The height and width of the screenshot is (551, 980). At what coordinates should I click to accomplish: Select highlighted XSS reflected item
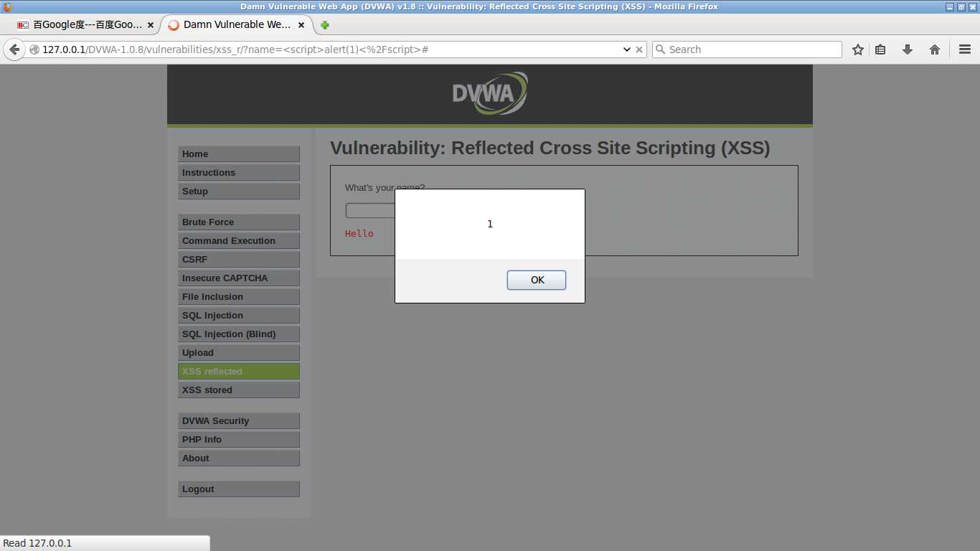(239, 372)
